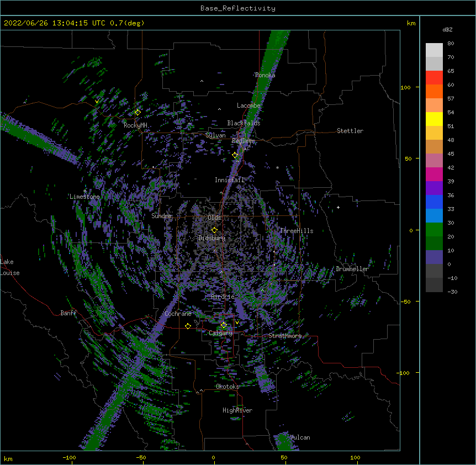The image size is (476, 465).
Task: Select the white 80 dBZ legend color
Action: pos(434,50)
